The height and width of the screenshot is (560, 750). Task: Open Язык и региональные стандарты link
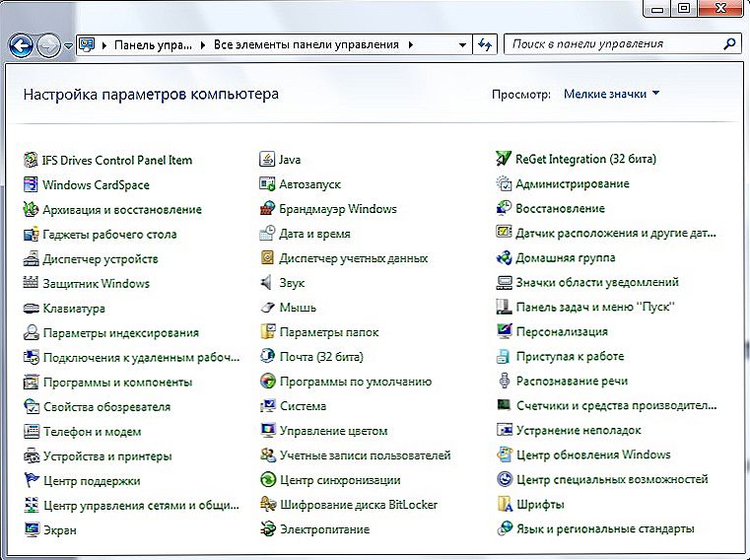(x=605, y=528)
